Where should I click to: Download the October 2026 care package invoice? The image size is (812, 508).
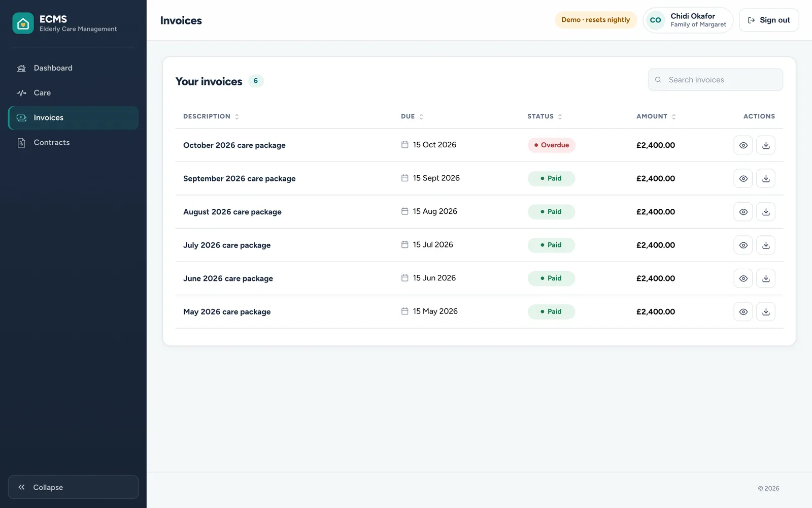pyautogui.click(x=766, y=145)
